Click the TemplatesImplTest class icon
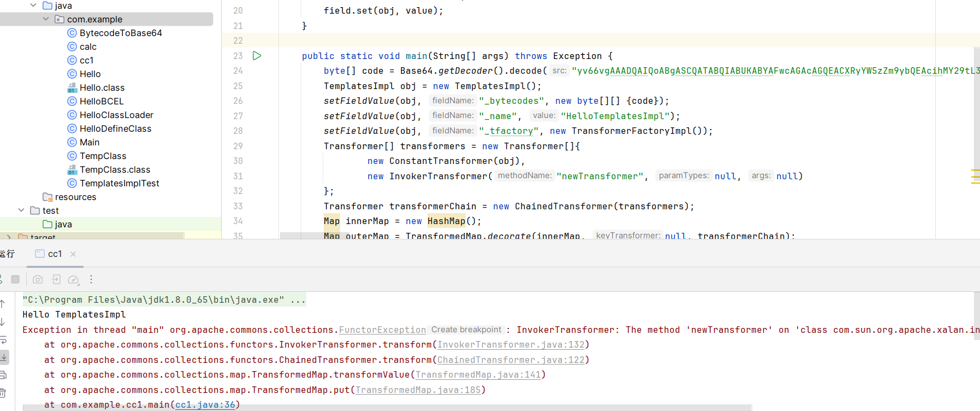Viewport: 980px width, 411px height. [72, 183]
